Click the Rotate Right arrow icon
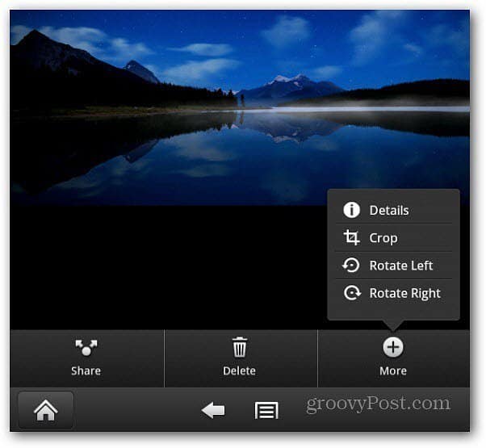Screen dimensions: 486x448 point(352,293)
